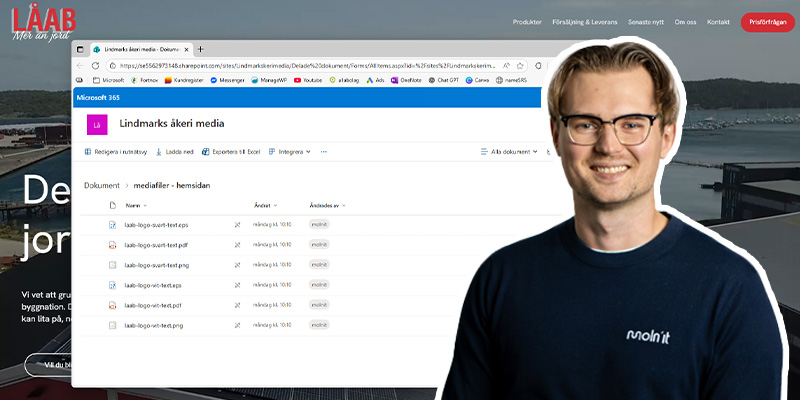
Task: Open the OneNote bookmark
Action: [x=406, y=80]
